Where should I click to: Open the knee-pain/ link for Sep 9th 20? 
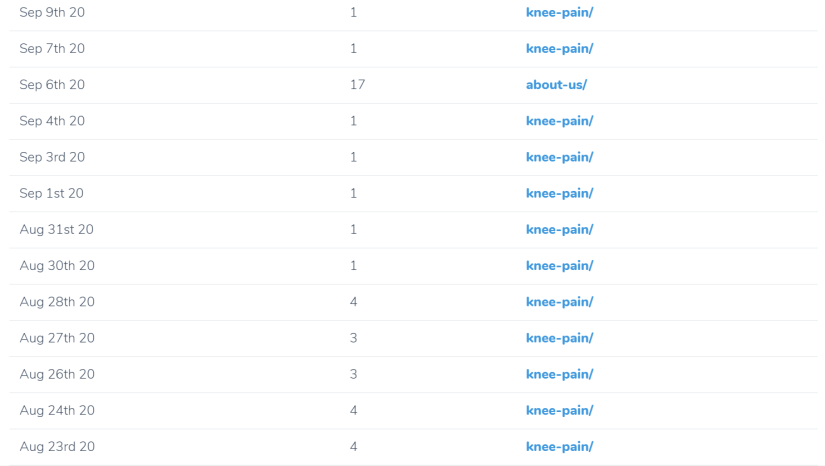point(559,12)
